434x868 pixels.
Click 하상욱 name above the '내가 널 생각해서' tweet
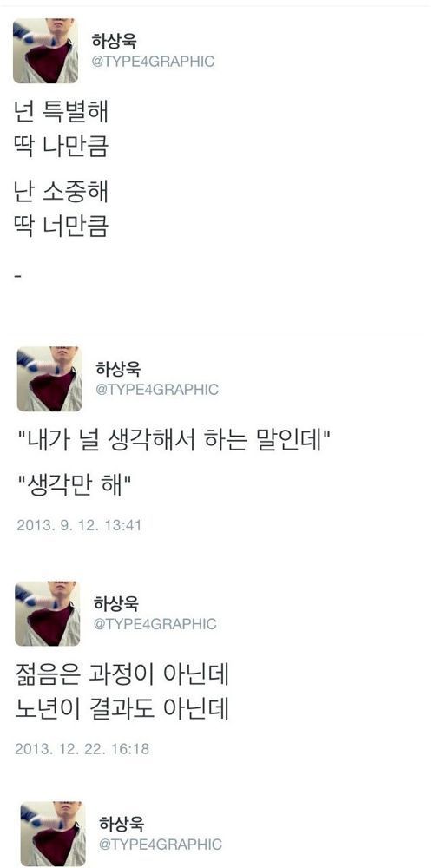[x=118, y=369]
